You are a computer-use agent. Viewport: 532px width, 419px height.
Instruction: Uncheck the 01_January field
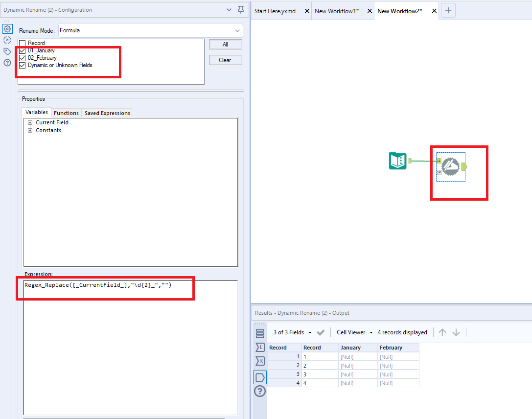[22, 50]
